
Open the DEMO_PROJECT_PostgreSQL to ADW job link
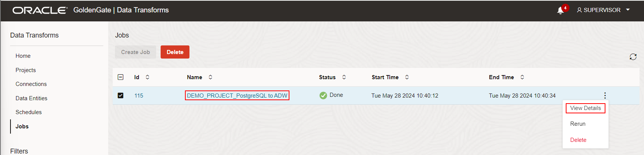point(237,96)
